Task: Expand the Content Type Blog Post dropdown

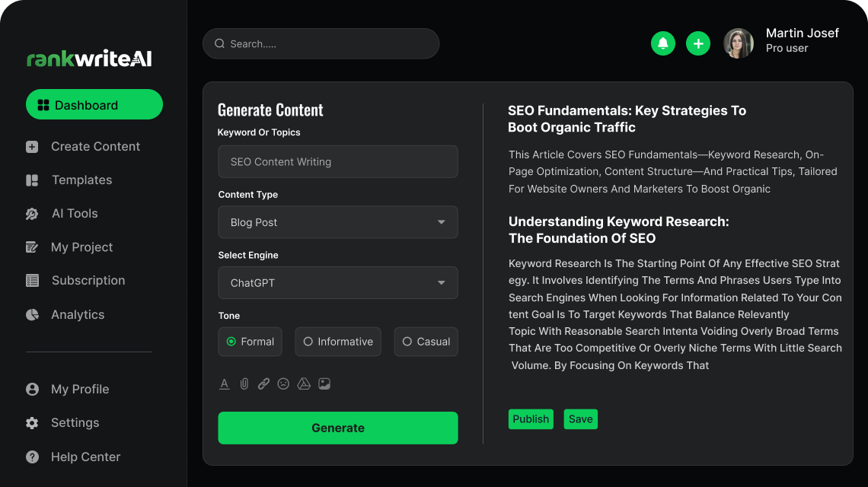Action: click(x=338, y=222)
